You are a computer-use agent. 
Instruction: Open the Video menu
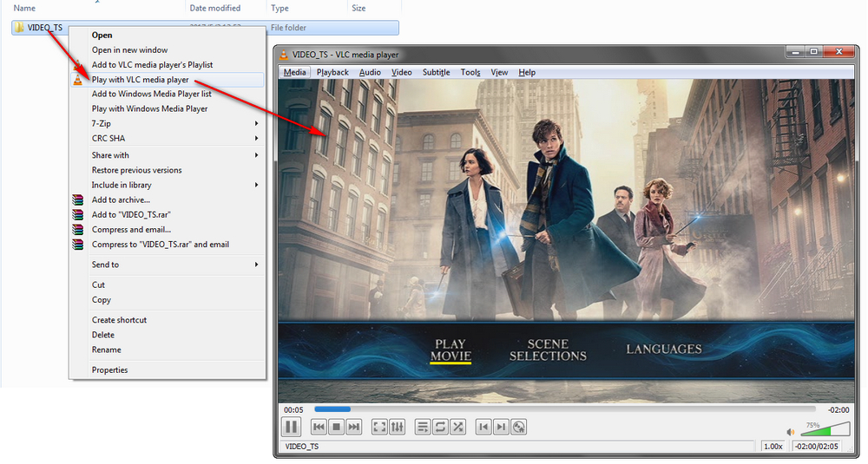[x=401, y=73]
